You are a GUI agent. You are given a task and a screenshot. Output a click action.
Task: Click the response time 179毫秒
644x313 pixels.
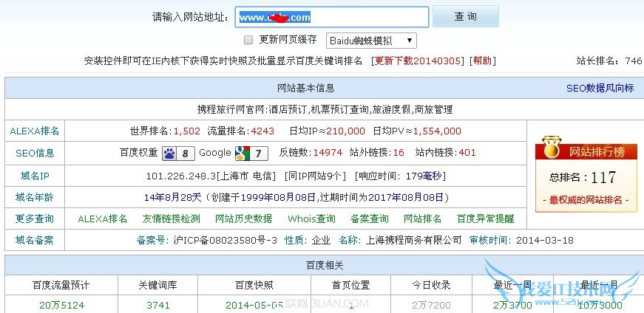pos(424,176)
